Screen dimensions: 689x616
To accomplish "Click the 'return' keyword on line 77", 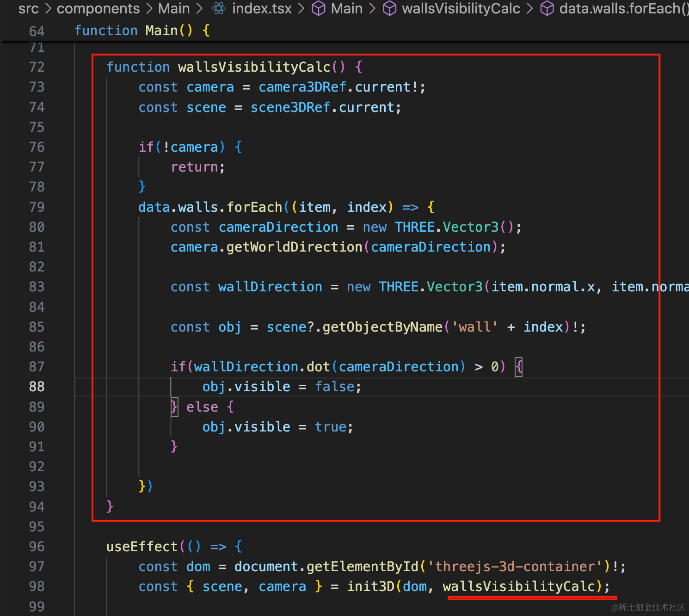I will tap(194, 167).
